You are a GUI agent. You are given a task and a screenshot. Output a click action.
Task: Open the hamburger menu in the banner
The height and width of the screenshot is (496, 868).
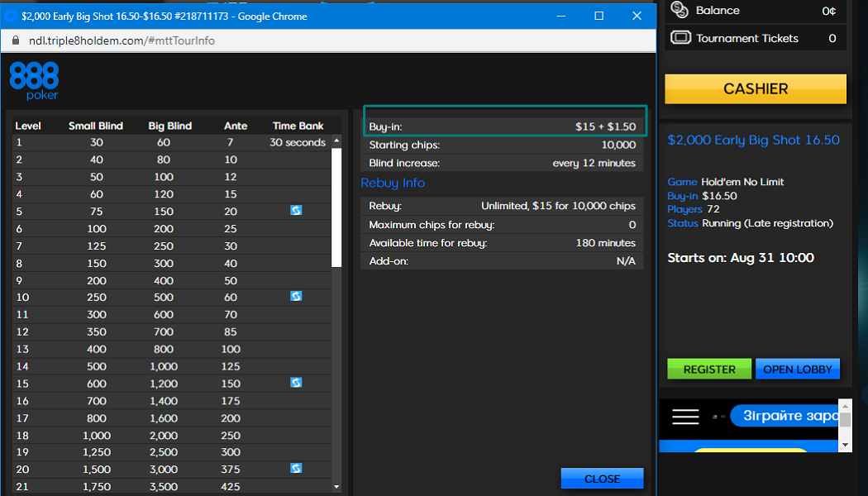pos(685,416)
